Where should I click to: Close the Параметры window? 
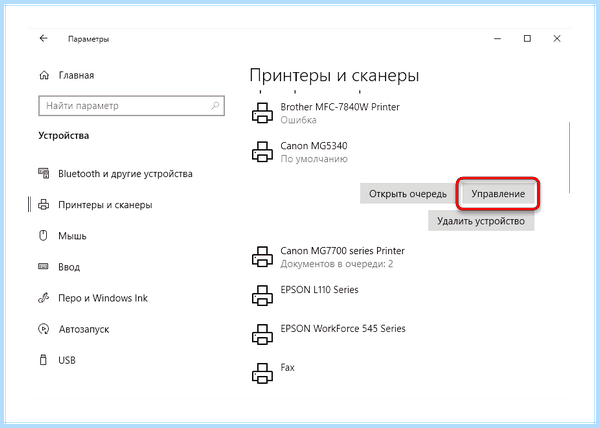[x=557, y=39]
